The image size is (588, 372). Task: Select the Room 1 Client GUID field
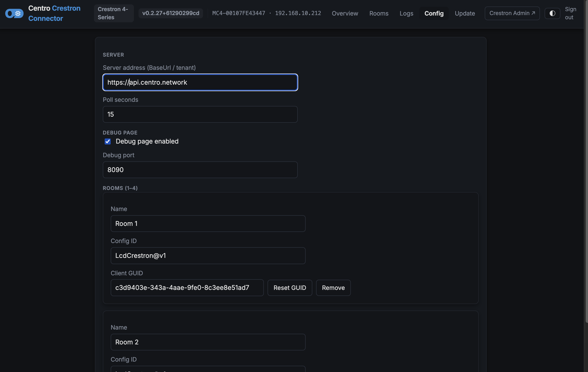coord(187,288)
